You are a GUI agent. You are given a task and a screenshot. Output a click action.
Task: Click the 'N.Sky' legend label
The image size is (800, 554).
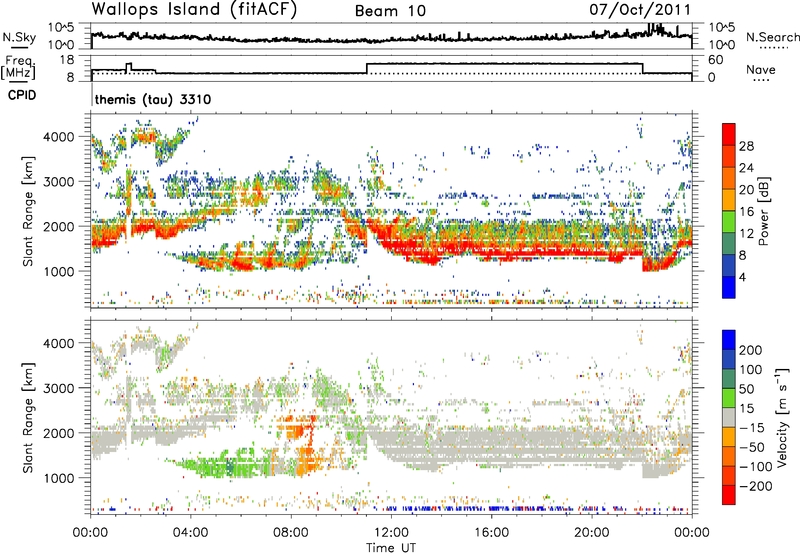(19, 37)
